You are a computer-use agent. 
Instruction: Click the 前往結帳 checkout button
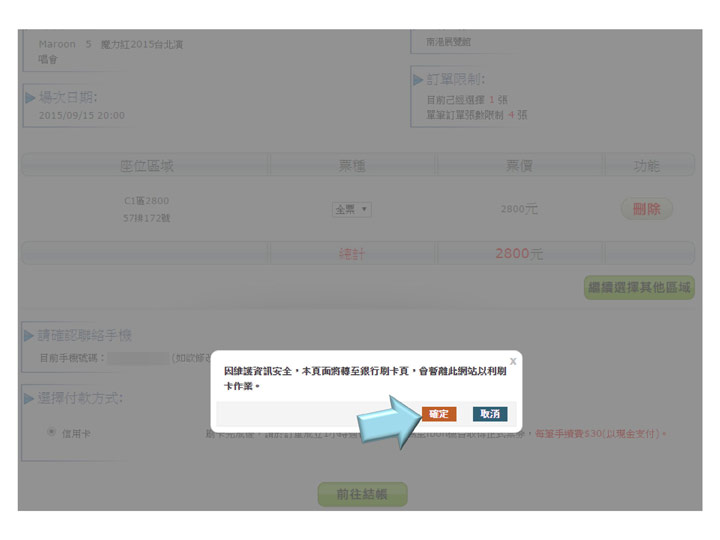point(362,494)
